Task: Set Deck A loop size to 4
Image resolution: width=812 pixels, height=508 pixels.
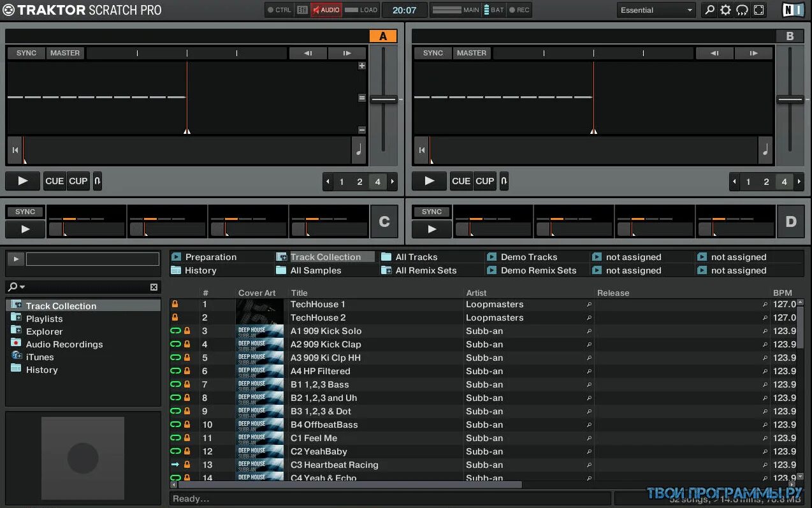Action: (x=377, y=182)
